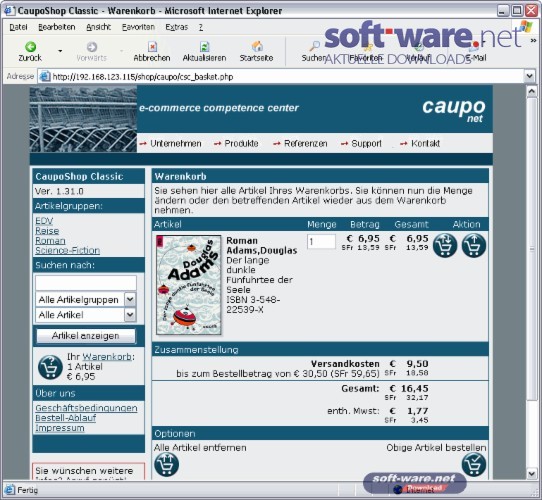Open the Zurück history dropdown arrow
Viewport: 542px width, 500px height.
click(60, 51)
